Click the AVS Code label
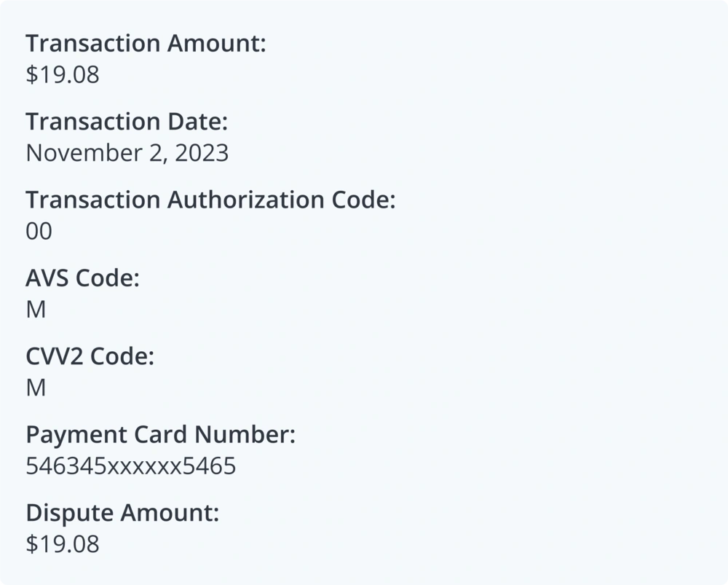Screen dimensions: 728x585 pos(82,278)
